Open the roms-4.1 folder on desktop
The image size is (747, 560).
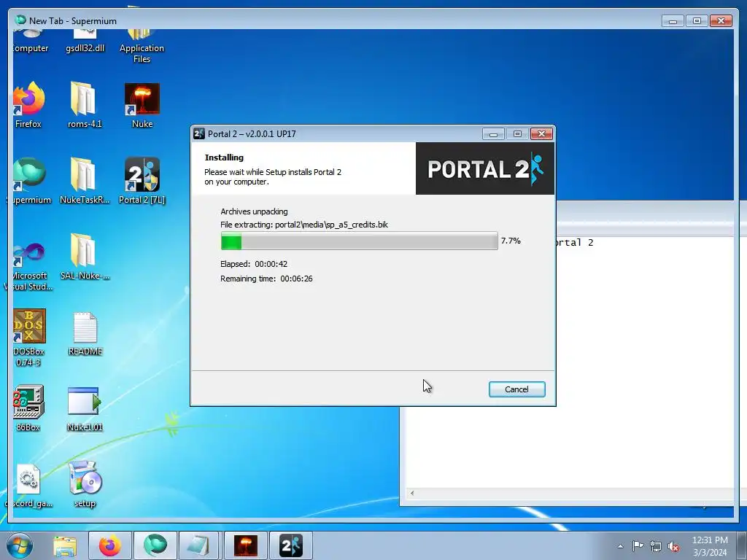click(x=85, y=105)
